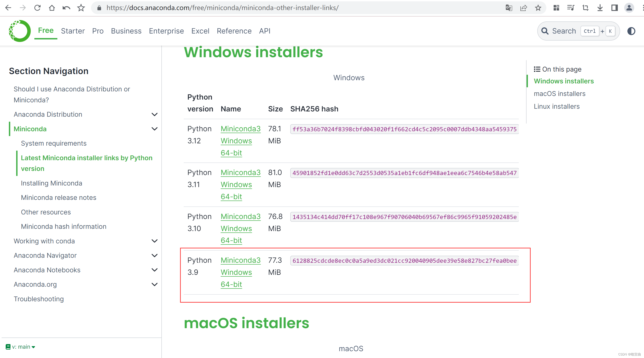Open the user profile avatar
Viewport: 644px width, 358px height.
[x=629, y=8]
